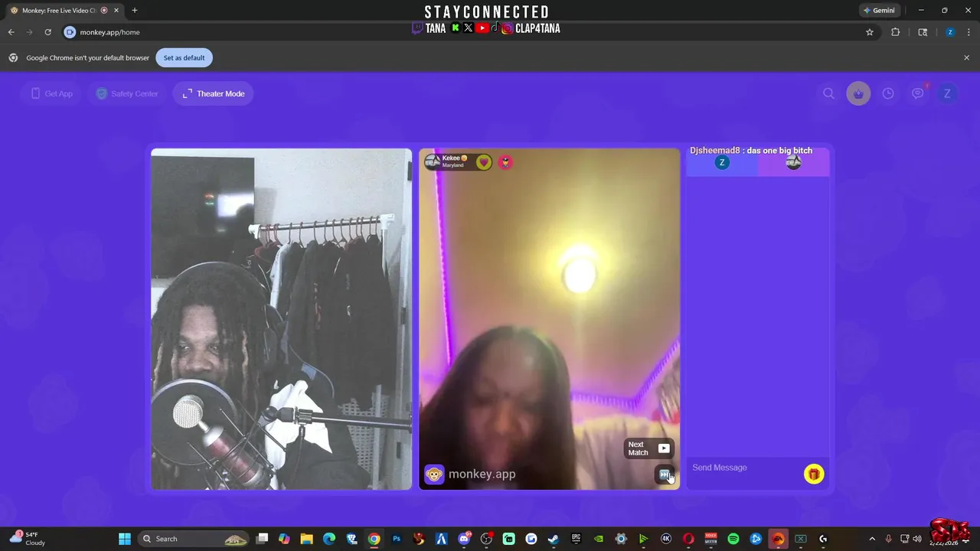Open Kekee's profile avatar in video overlay
The width and height of the screenshot is (980, 551).
[433, 161]
